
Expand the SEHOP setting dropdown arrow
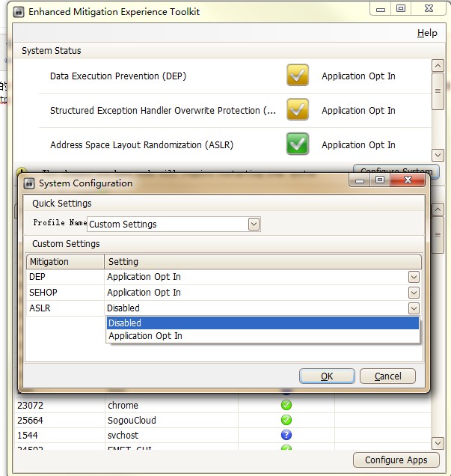(414, 293)
